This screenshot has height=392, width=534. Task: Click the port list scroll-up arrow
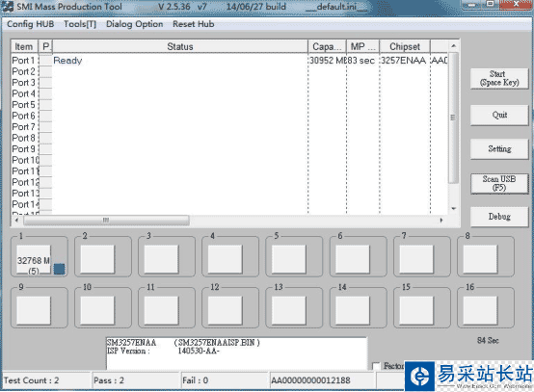pos(454,45)
